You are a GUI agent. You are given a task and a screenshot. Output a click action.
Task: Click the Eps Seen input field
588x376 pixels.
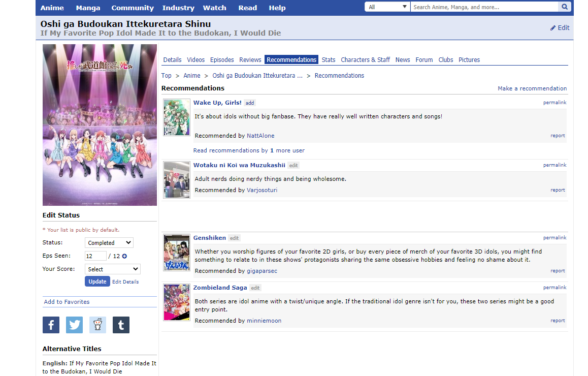click(x=95, y=256)
